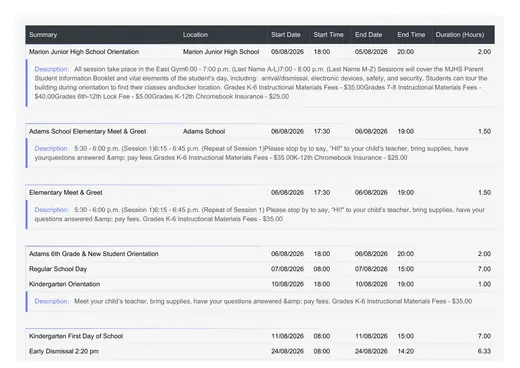
Task: Click Early Dismissal end time 14:20
Action: [x=405, y=351]
